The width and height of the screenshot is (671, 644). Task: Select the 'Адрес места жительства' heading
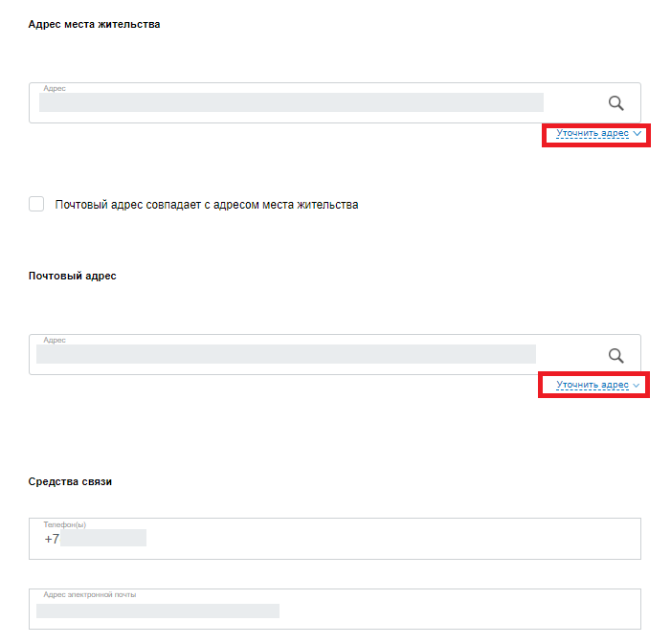click(x=94, y=24)
